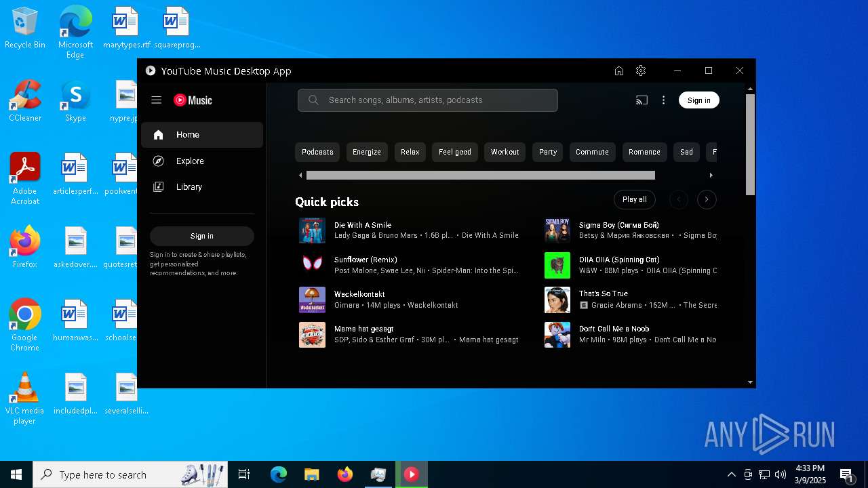
Task: Play Don't Call Me a Noob thumbnail
Action: pos(557,335)
